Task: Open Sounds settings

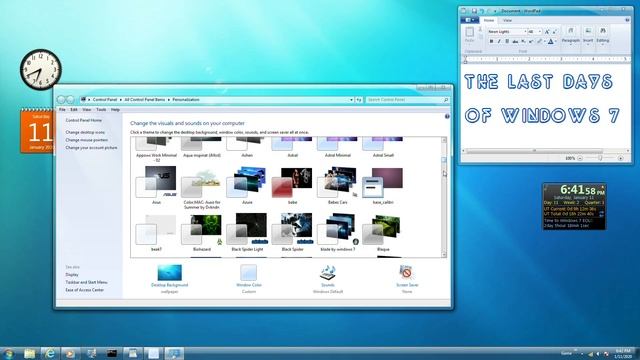Action: 328,279
